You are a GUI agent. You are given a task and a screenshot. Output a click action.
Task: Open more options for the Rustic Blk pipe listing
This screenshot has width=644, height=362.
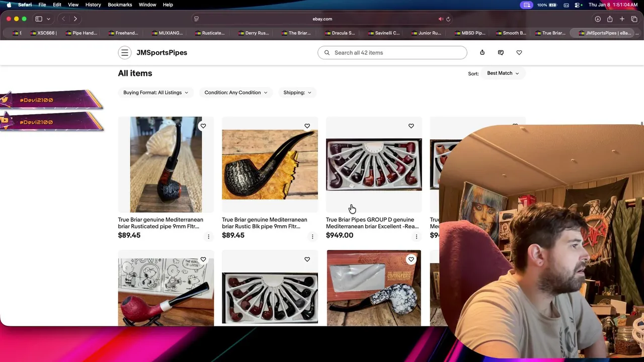(312, 236)
